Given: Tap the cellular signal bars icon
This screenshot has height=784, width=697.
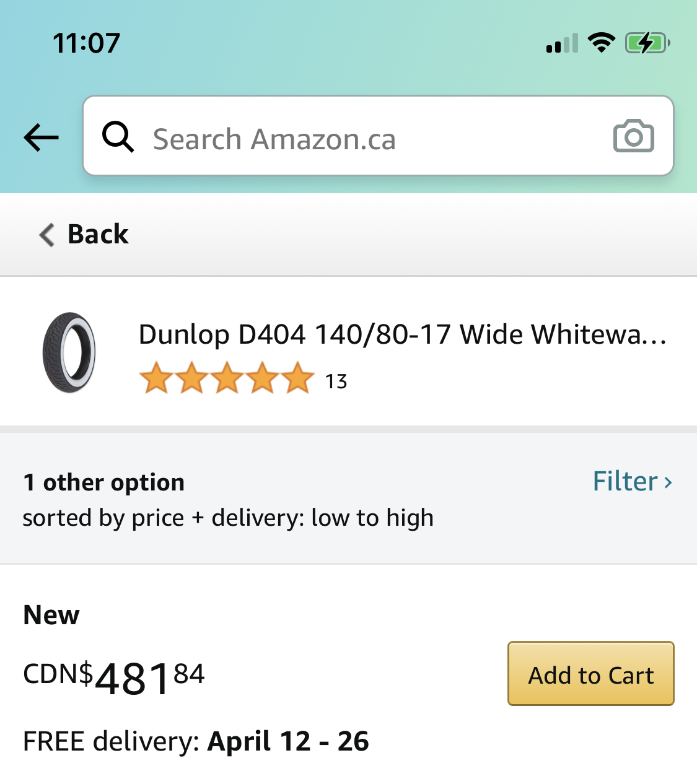Looking at the screenshot, I should (x=562, y=43).
